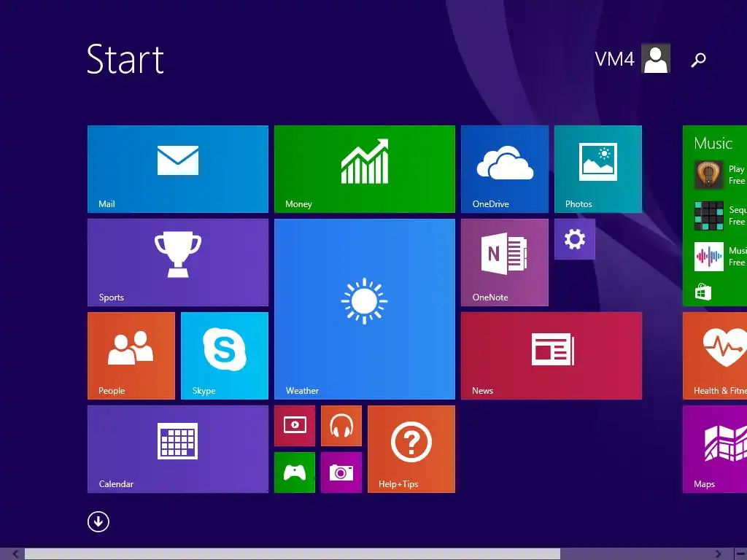Open the Camera tile
The width and height of the screenshot is (747, 560).
(x=341, y=472)
